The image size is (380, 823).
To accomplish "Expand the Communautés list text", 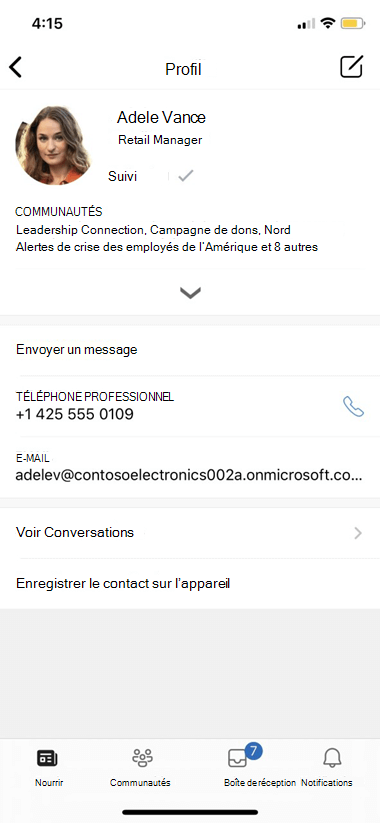I will click(x=167, y=238).
